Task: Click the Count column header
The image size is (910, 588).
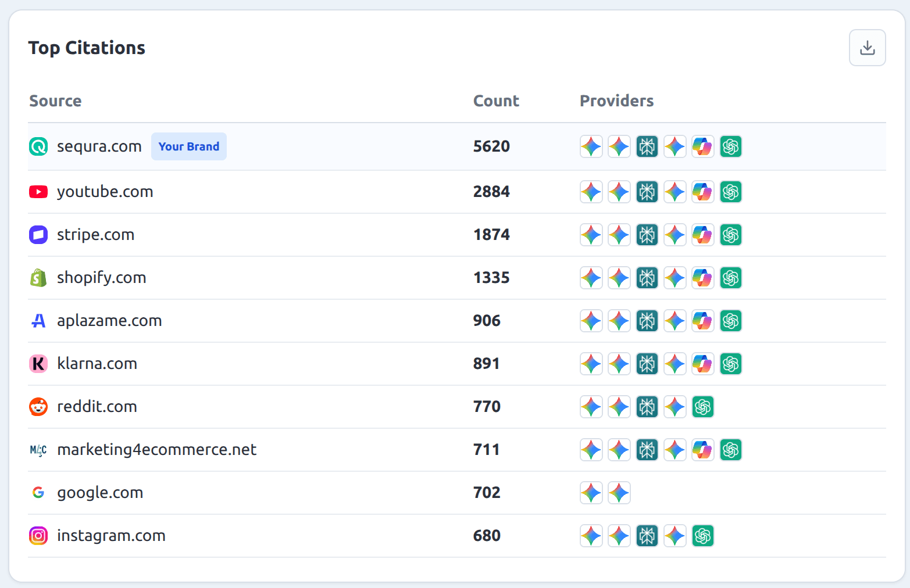Action: click(496, 101)
